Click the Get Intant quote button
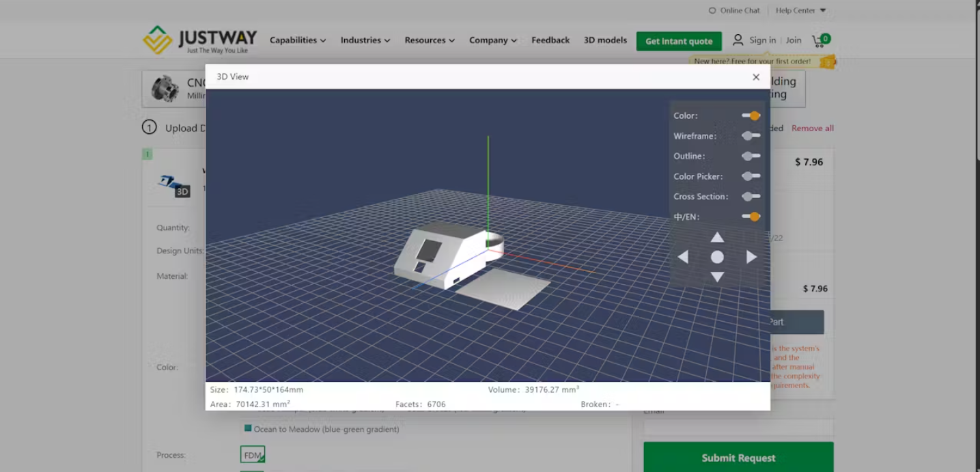Image resolution: width=980 pixels, height=472 pixels. (678, 41)
